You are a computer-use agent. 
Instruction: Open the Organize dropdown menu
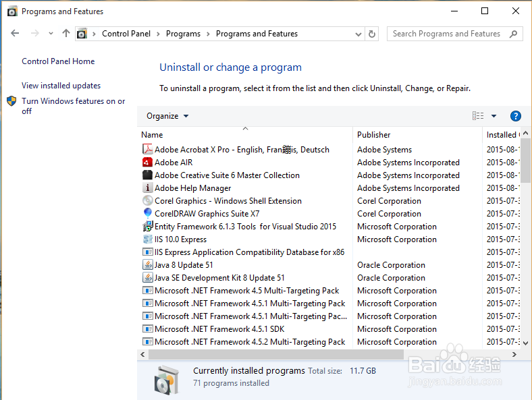167,116
